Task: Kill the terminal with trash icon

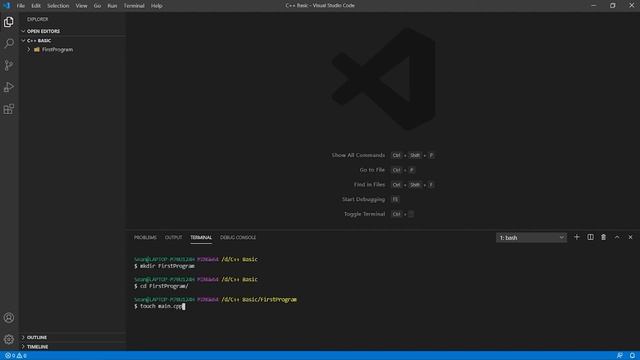Action: click(x=603, y=237)
